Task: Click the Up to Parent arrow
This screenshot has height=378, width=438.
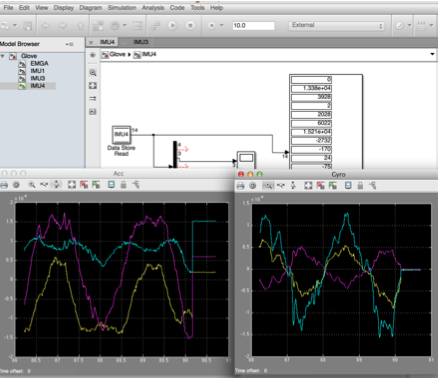Action: 80,25
